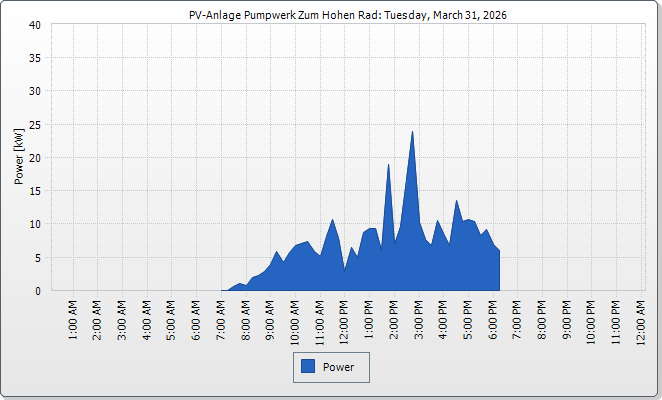Screen dimensions: 662x400
Task: Click the 4:00 AM x-axis tick label
Action: click(147, 318)
